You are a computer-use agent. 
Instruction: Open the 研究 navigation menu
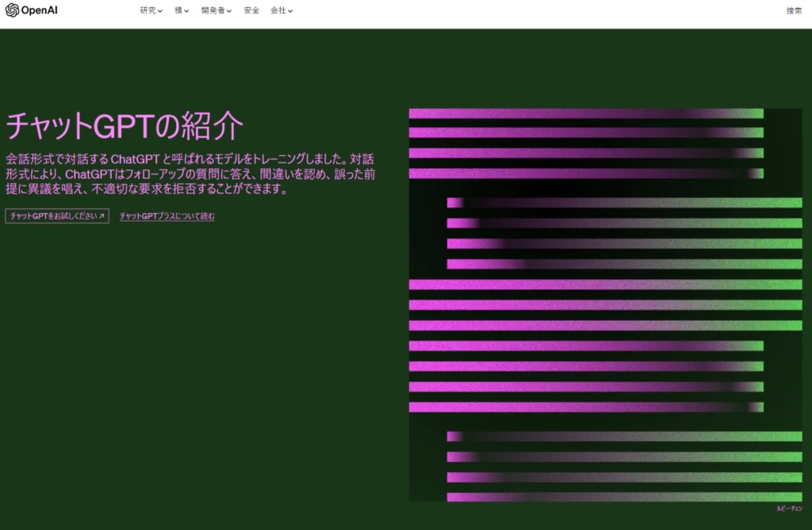[x=147, y=10]
